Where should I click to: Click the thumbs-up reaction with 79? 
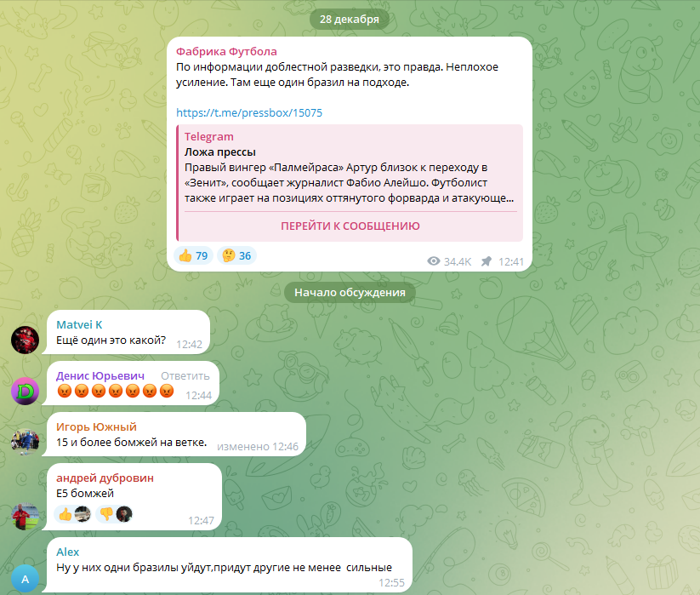(x=193, y=255)
